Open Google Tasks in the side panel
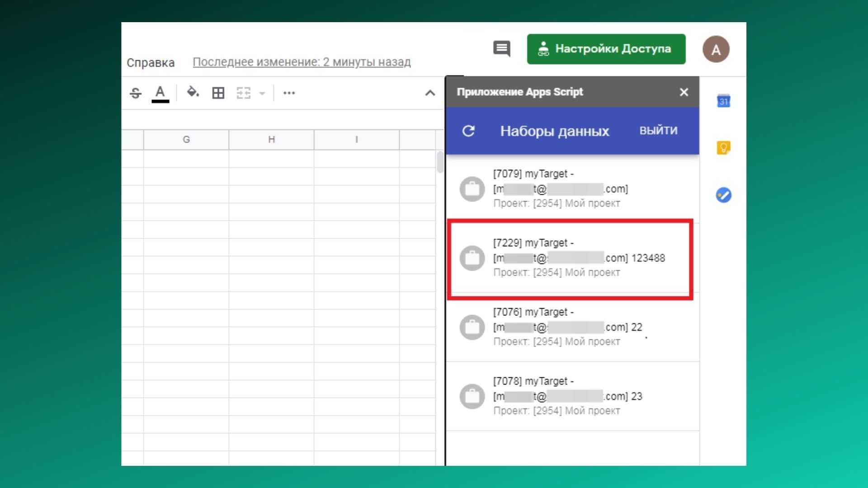868x488 pixels. tap(724, 195)
